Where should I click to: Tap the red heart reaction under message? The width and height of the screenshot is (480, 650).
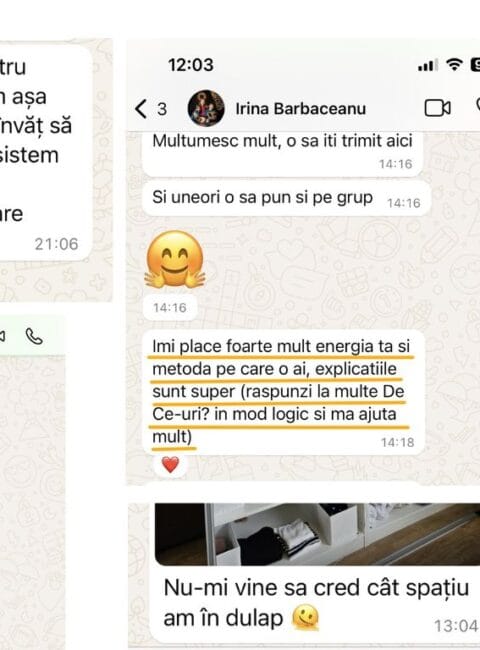click(x=170, y=465)
